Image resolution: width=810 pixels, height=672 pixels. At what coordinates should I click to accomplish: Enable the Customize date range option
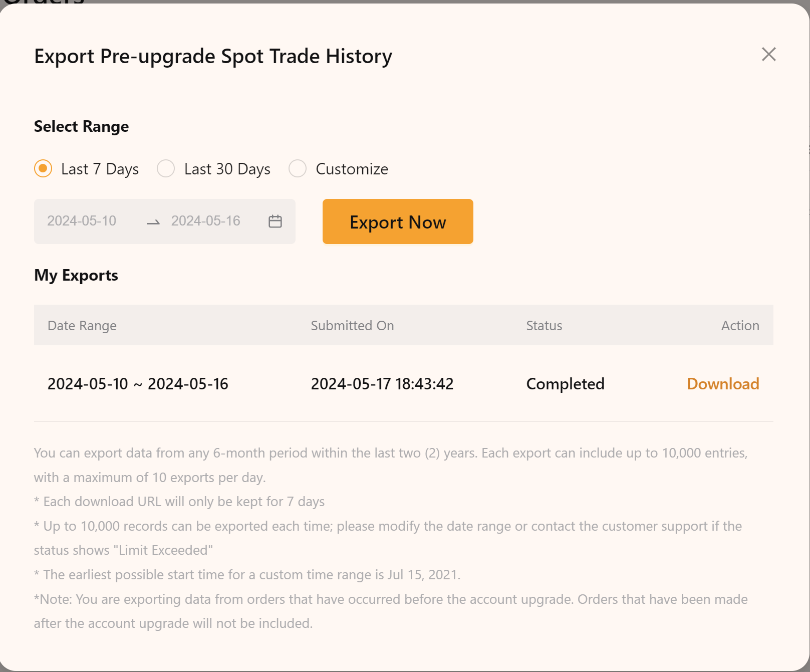[298, 169]
